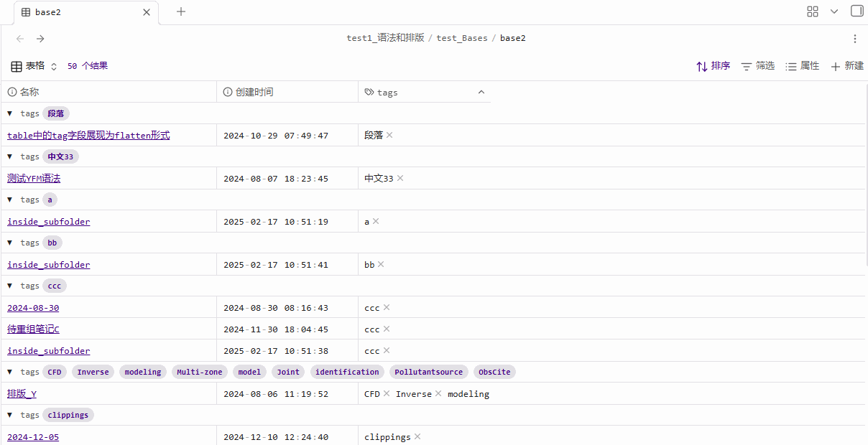Toggle the right sidebar panel
Image resolution: width=868 pixels, height=445 pixels.
pyautogui.click(x=857, y=11)
